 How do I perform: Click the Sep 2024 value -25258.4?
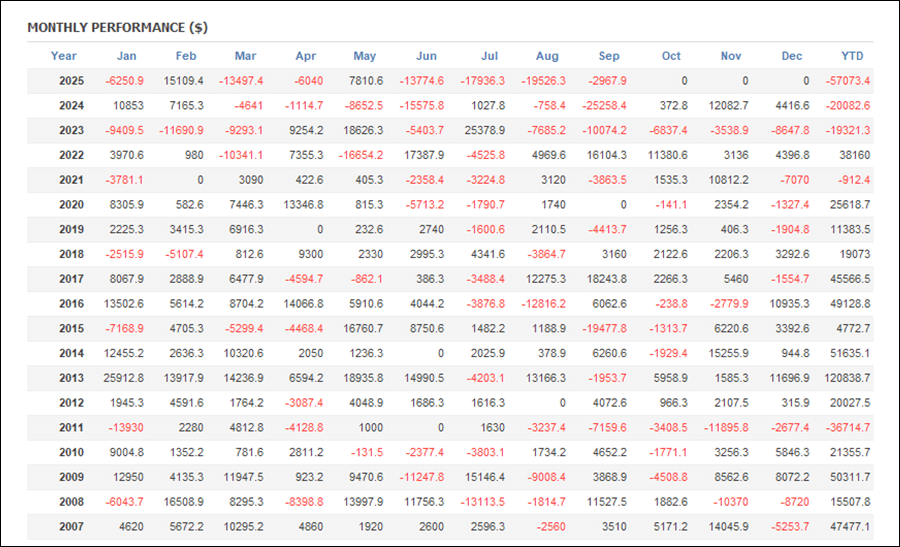click(x=604, y=106)
